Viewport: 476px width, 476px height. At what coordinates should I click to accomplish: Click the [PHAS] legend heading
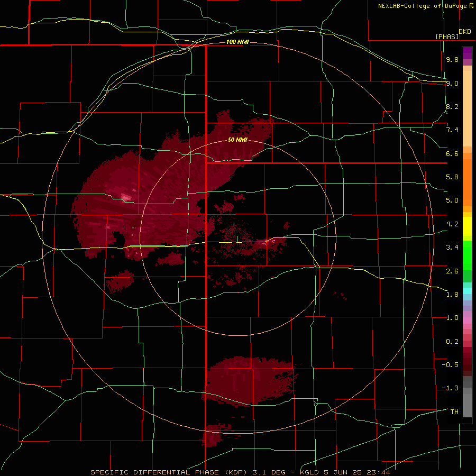447,36
